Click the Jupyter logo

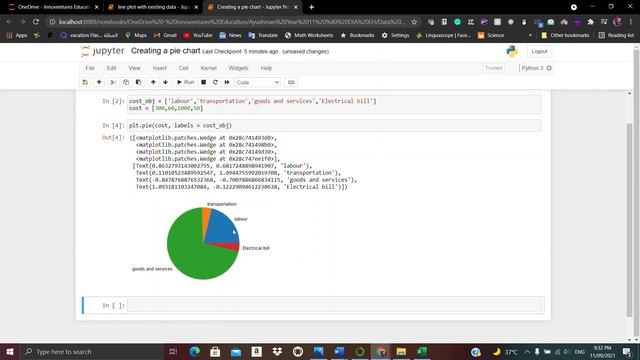coord(102,51)
